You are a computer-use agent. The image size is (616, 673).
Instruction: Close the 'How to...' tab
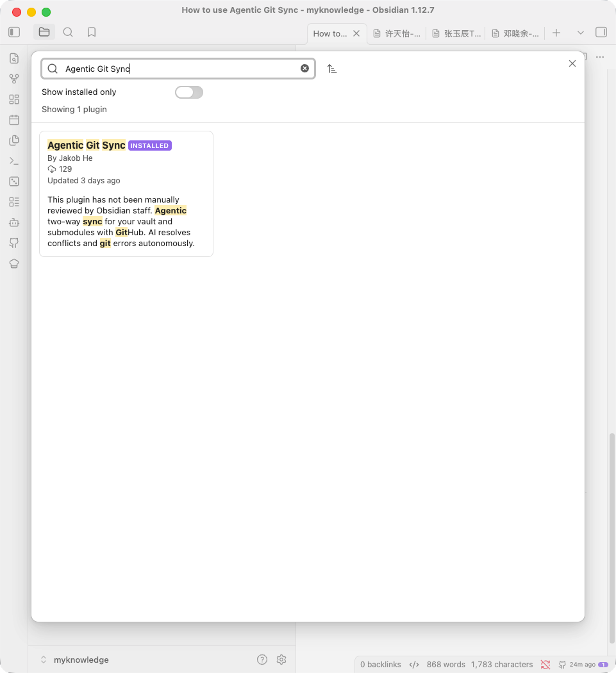356,33
